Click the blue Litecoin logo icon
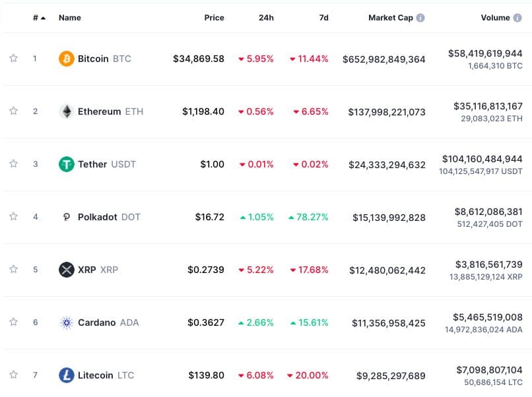This screenshot has width=532, height=397. coord(67,375)
